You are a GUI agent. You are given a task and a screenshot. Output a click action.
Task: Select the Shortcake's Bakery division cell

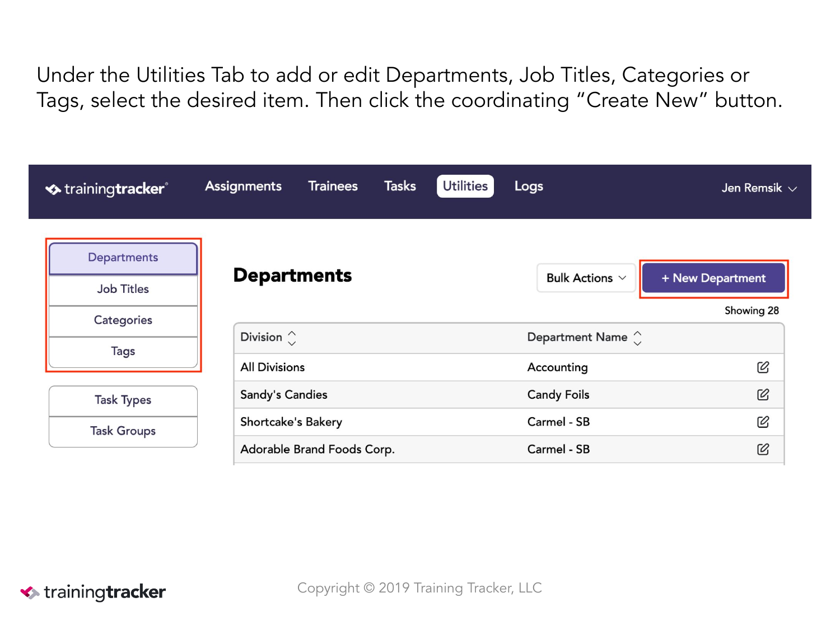[x=291, y=422]
